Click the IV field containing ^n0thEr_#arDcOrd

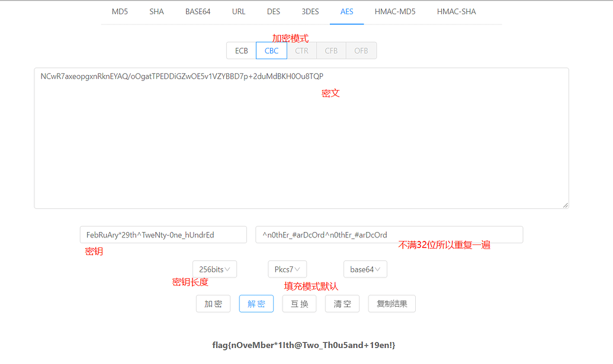[389, 235]
